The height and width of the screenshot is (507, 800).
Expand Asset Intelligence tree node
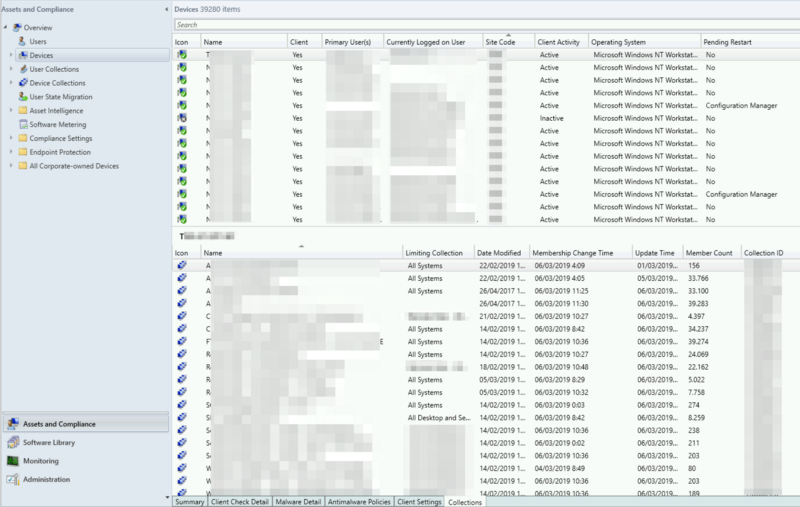(11, 110)
